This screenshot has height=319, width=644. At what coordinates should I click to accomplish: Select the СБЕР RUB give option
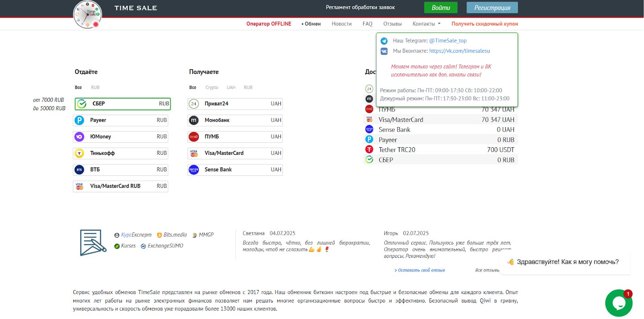pyautogui.click(x=123, y=104)
